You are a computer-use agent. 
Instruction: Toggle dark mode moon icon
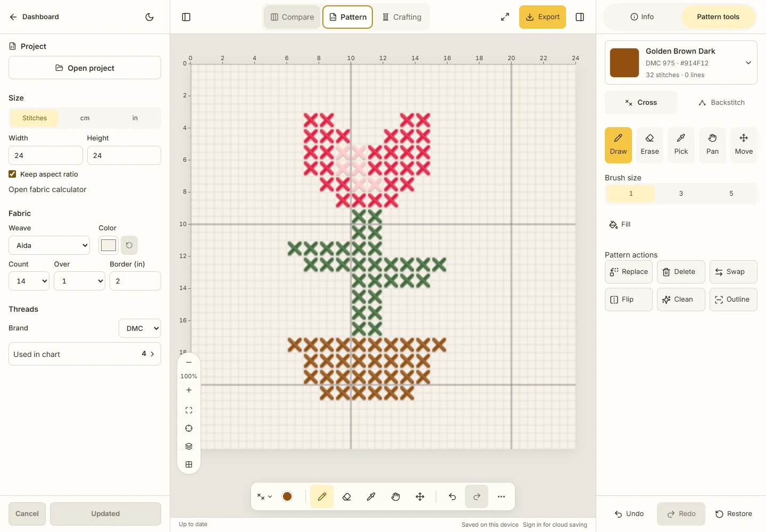coord(149,17)
